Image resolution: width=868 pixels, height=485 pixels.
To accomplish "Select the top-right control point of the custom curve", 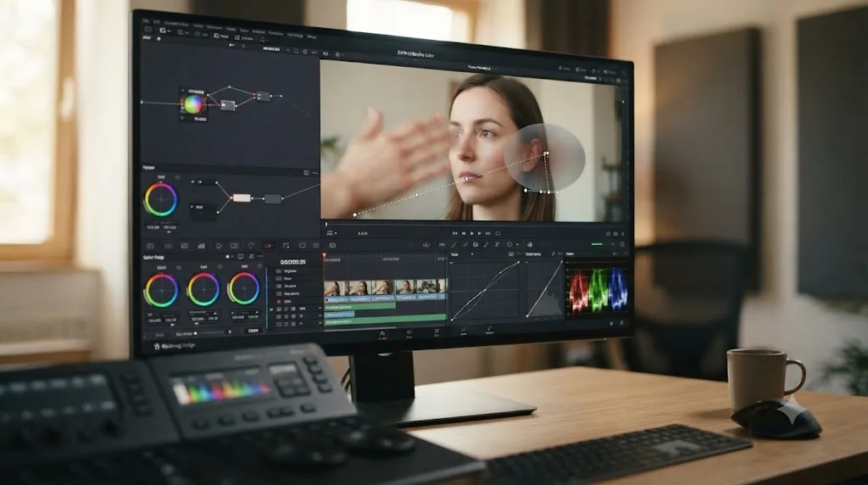I will 519,263.
